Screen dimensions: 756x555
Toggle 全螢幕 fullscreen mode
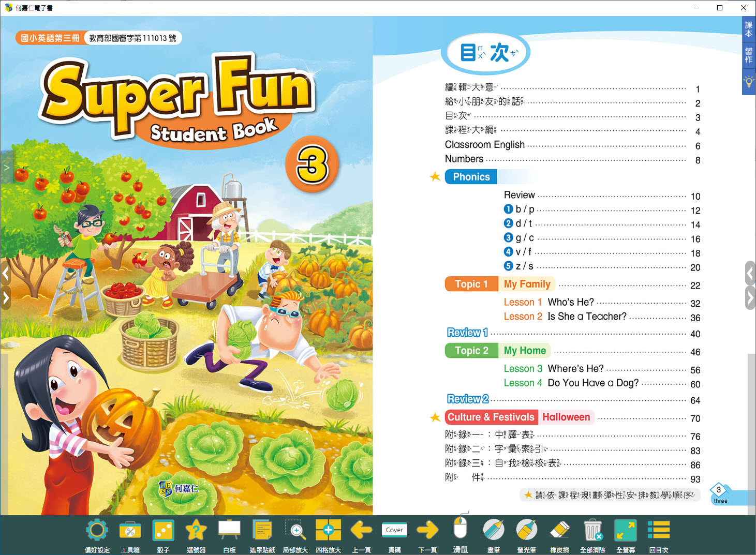coord(626,531)
